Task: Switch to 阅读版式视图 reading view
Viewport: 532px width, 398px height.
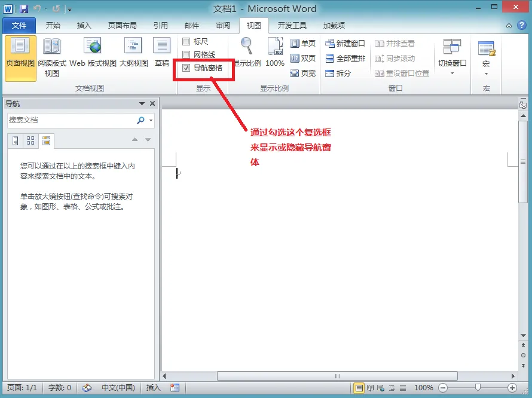Action: click(51, 58)
